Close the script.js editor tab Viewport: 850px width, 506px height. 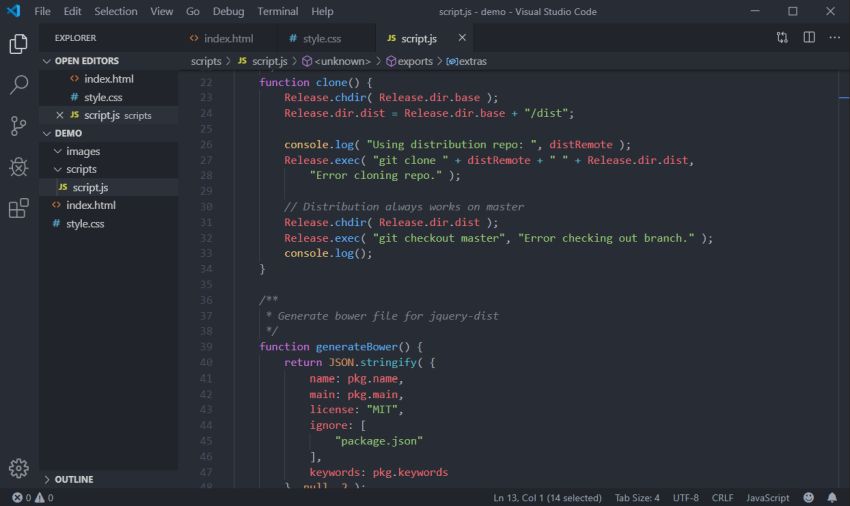462,38
